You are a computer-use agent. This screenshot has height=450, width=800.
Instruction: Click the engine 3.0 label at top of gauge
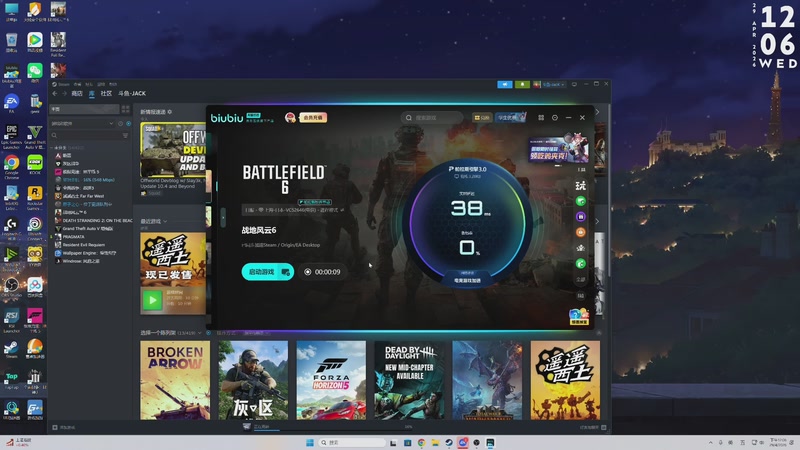[468, 169]
